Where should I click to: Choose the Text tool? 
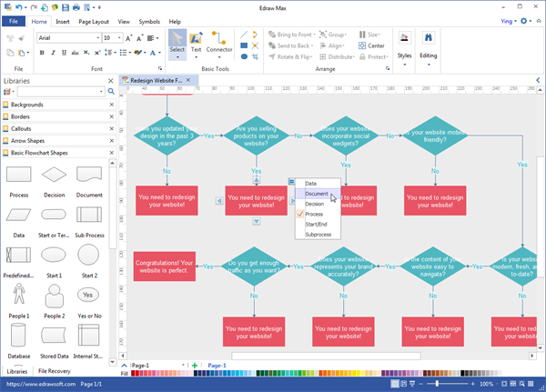(x=196, y=45)
